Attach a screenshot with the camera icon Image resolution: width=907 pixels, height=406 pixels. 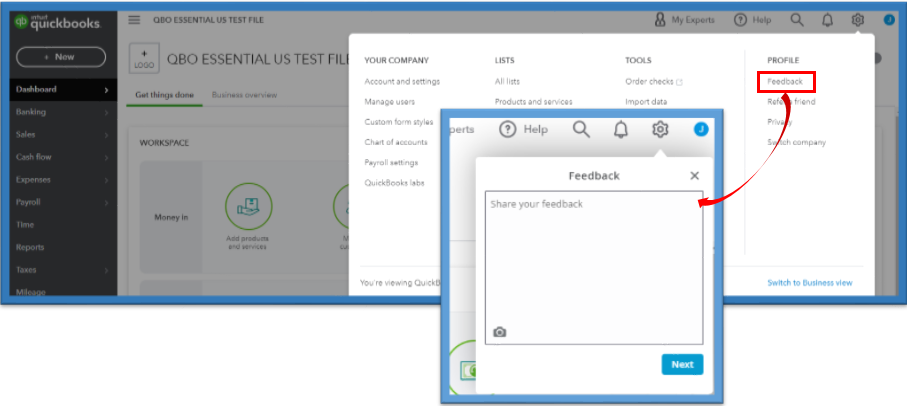[500, 332]
